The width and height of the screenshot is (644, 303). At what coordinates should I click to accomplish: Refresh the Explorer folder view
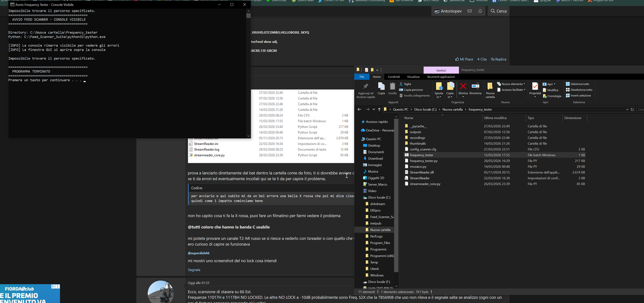(632, 109)
